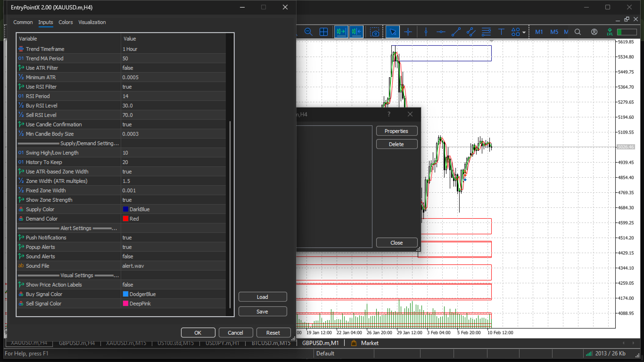Click the Red Demand Color swatch
The image size is (644, 362).
[x=125, y=219]
